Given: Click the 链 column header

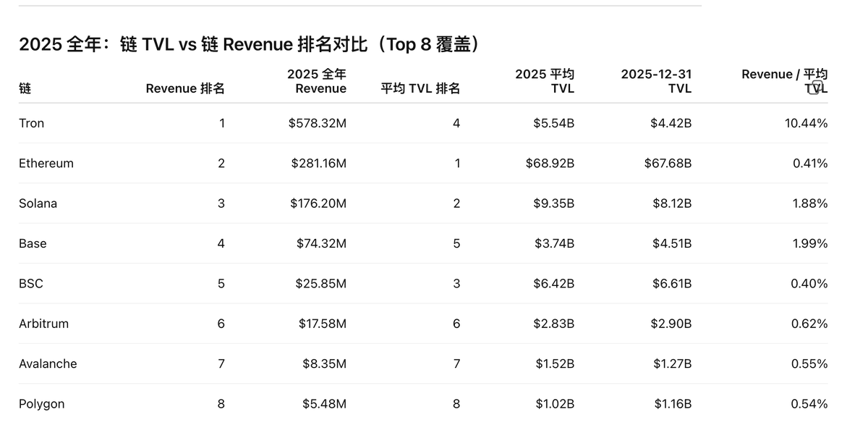Looking at the screenshot, I should pos(25,88).
